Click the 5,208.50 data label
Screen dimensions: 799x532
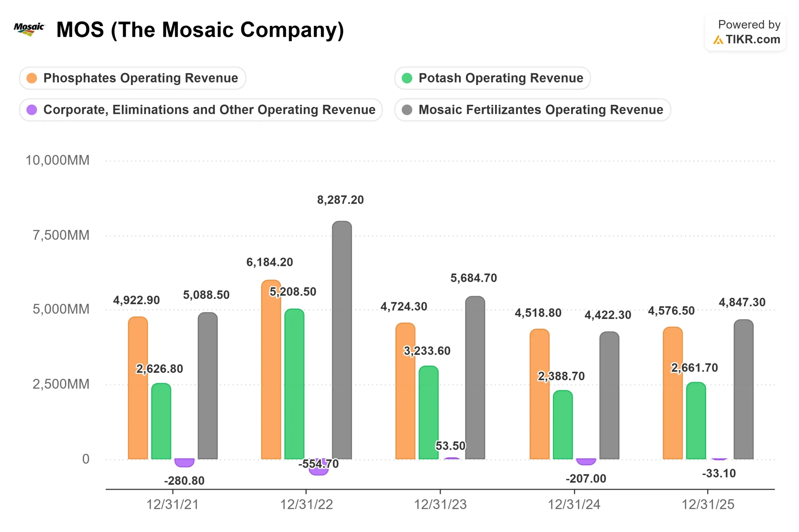point(293,292)
